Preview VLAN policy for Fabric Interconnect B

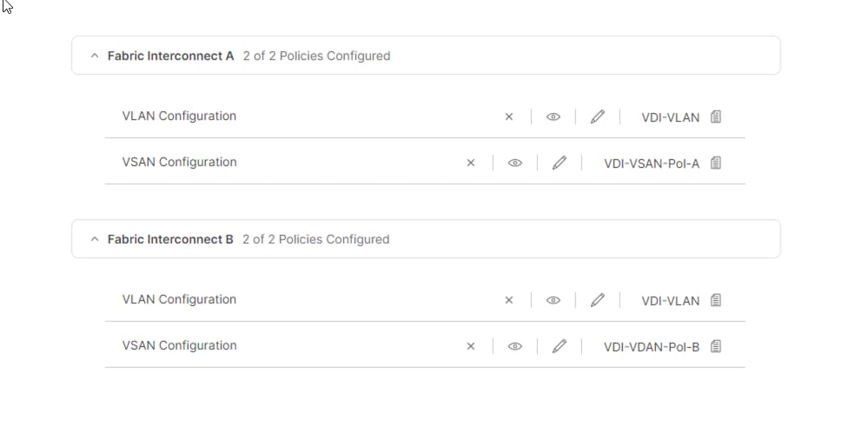(x=553, y=300)
